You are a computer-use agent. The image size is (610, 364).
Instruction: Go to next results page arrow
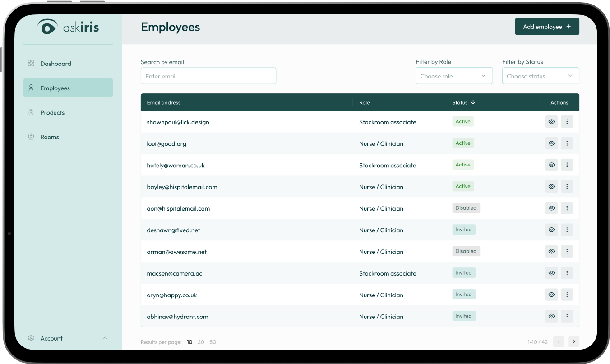[573, 342]
